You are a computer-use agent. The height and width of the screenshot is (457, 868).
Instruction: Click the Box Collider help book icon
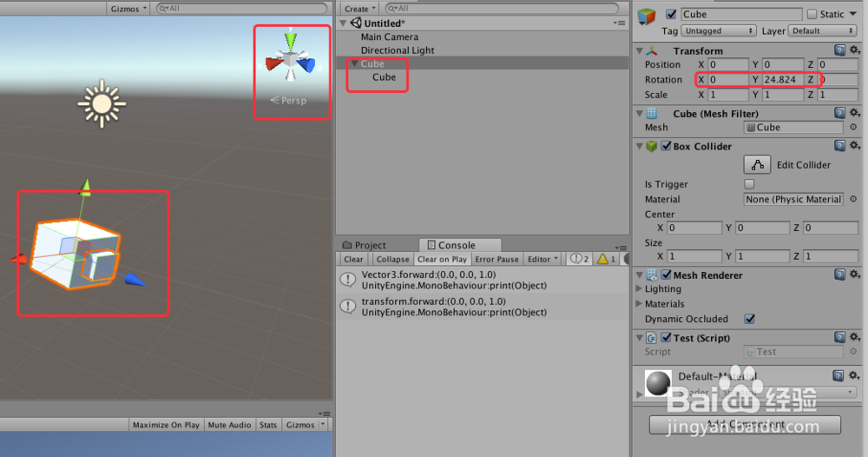(839, 146)
